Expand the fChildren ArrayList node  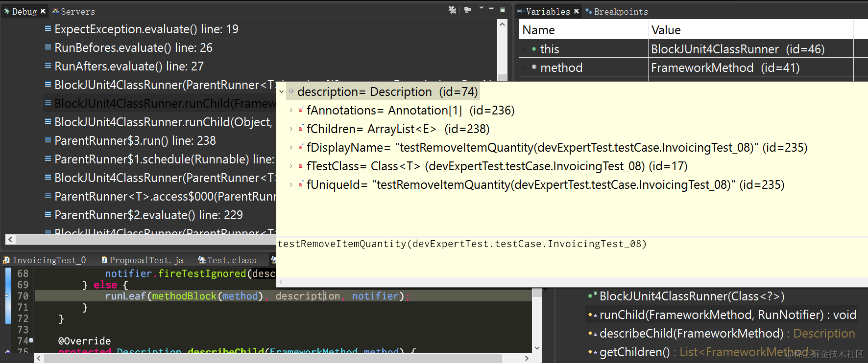tap(291, 129)
